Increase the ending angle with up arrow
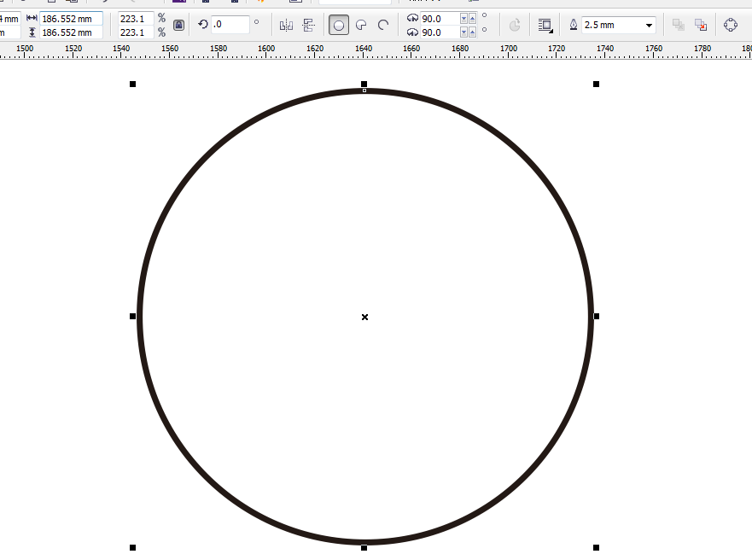The image size is (752, 560). tap(472, 32)
